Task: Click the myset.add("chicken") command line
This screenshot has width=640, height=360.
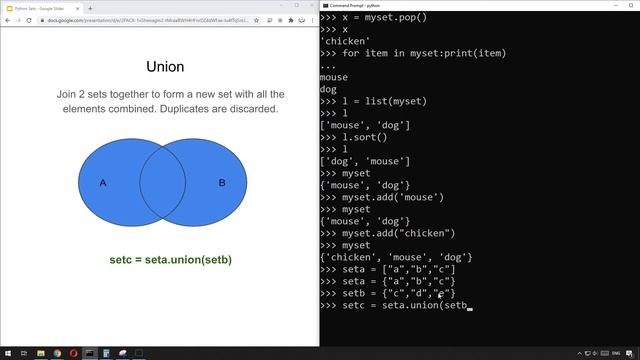Action: [388, 233]
